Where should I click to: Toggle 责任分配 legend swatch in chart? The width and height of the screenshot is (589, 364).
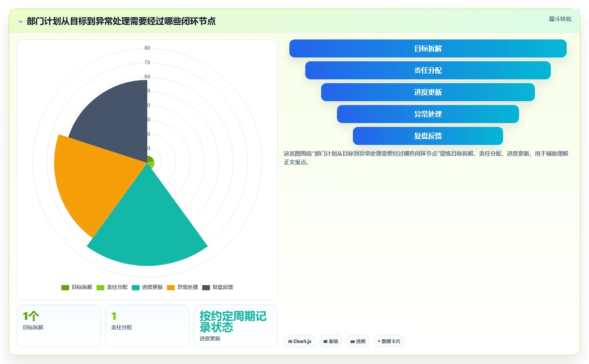coord(100,287)
